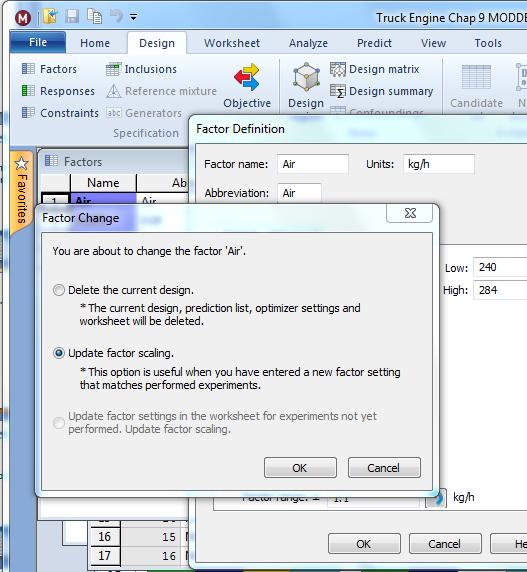The height and width of the screenshot is (572, 527).
Task: Click the Low value field containing 240
Action: [500, 267]
